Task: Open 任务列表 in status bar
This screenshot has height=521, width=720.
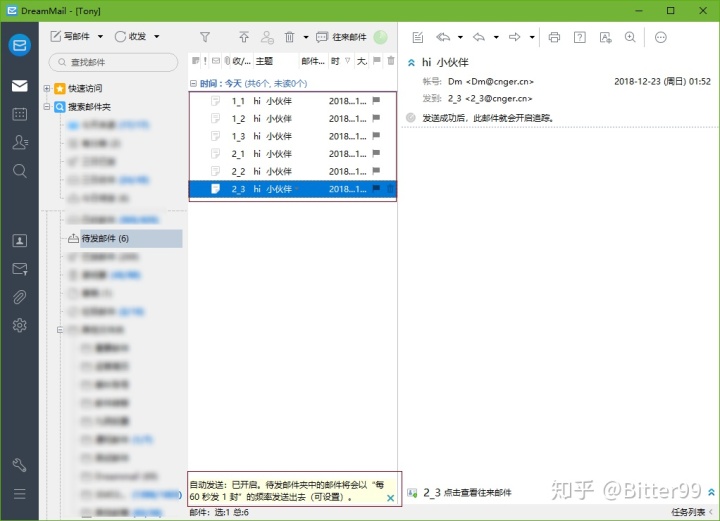Action: (688, 512)
